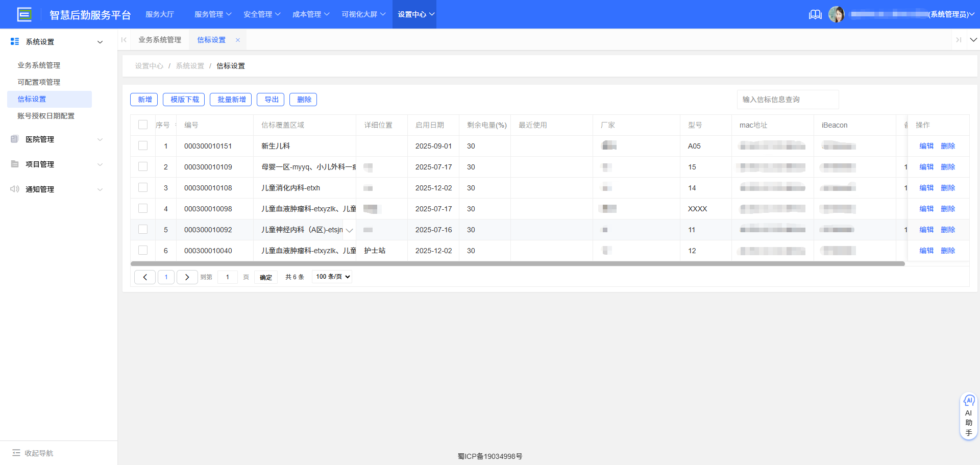Click the 输入信标信息查询 search field
This screenshot has width=980, height=465.
(788, 100)
